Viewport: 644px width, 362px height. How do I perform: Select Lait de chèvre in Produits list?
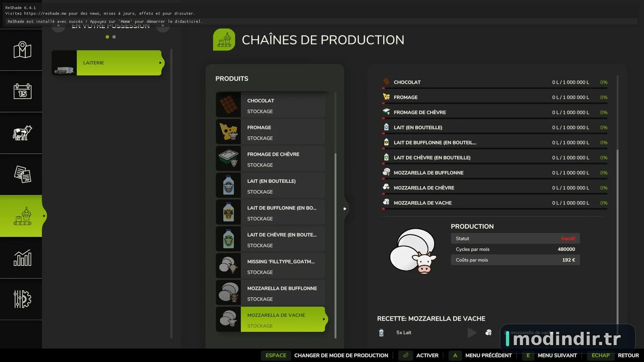[270, 239]
